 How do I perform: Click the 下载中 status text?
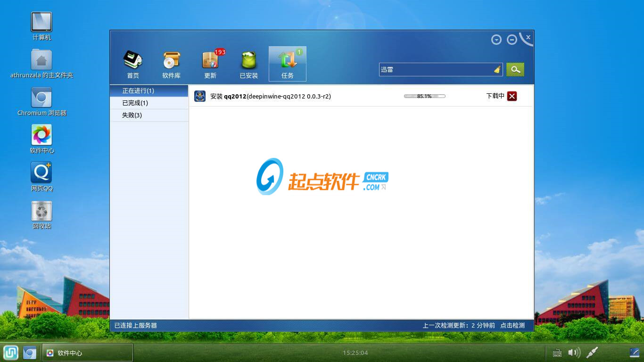click(495, 96)
